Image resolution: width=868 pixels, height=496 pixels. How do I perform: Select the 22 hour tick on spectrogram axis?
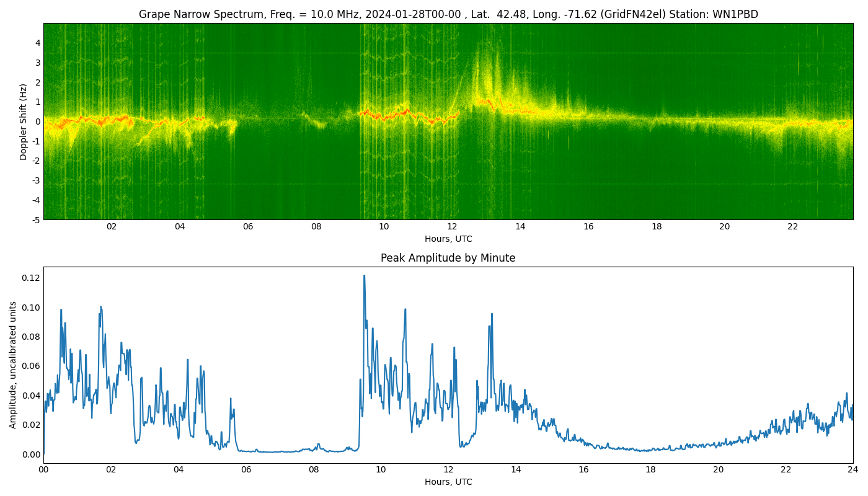point(792,227)
